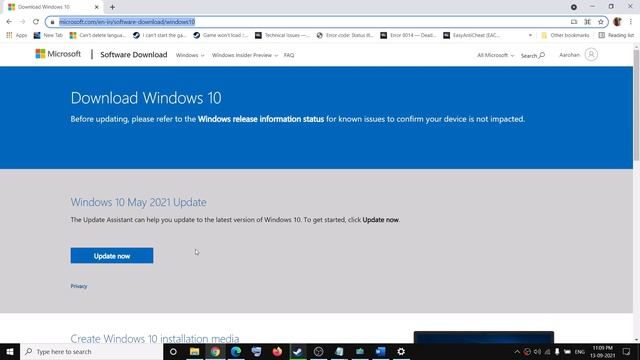Click the Microsoft logo
The height and width of the screenshot is (360, 640).
[58, 54]
